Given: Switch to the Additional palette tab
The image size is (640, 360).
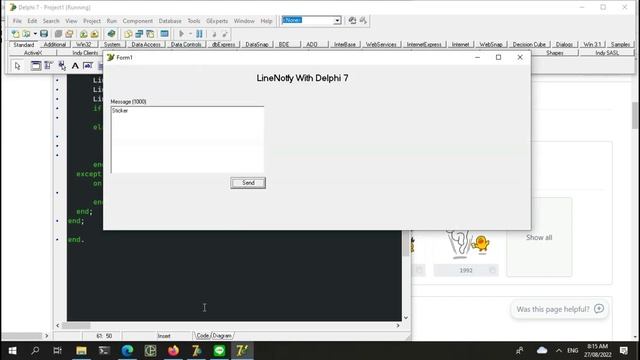Looking at the screenshot, I should pyautogui.click(x=55, y=44).
